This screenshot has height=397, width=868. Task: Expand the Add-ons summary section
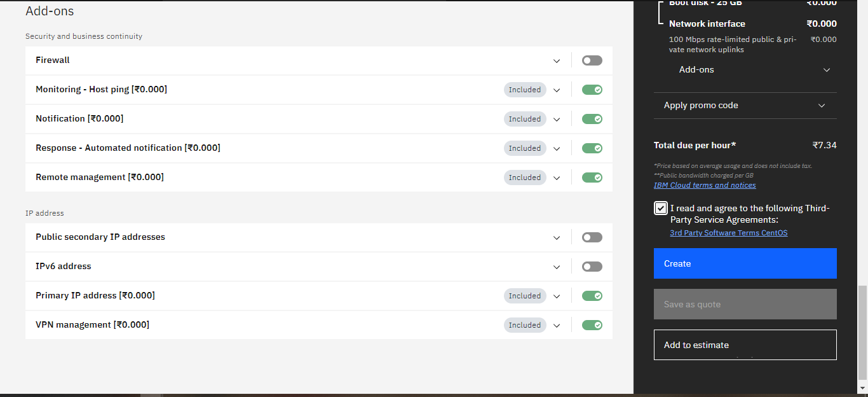pos(827,70)
